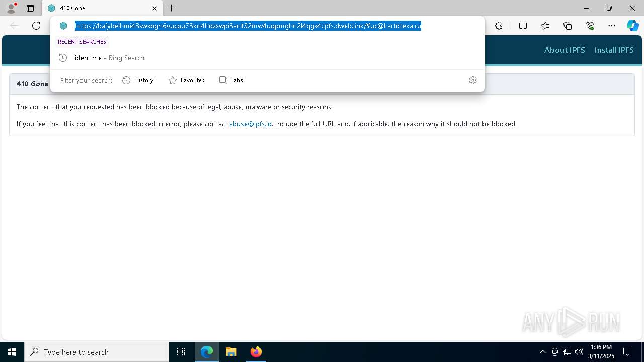This screenshot has width=644, height=362.
Task: Minimize the Edge window
Action: (586, 8)
